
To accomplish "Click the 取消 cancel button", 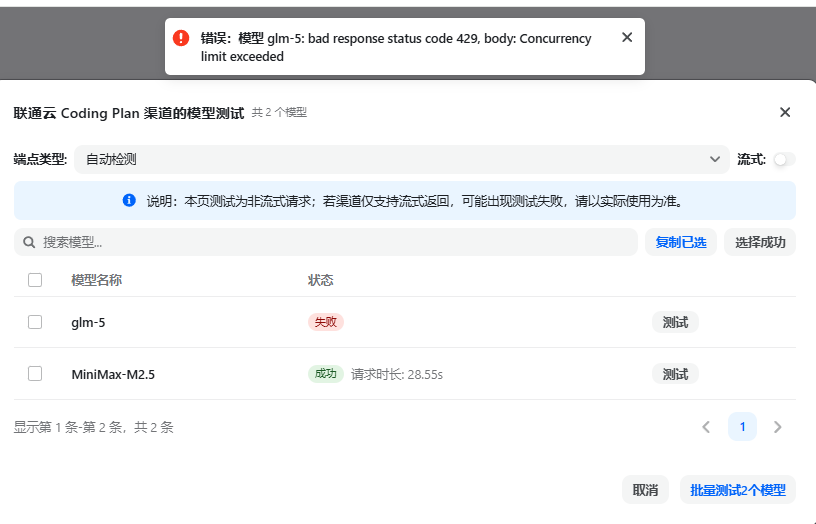I will click(x=645, y=490).
